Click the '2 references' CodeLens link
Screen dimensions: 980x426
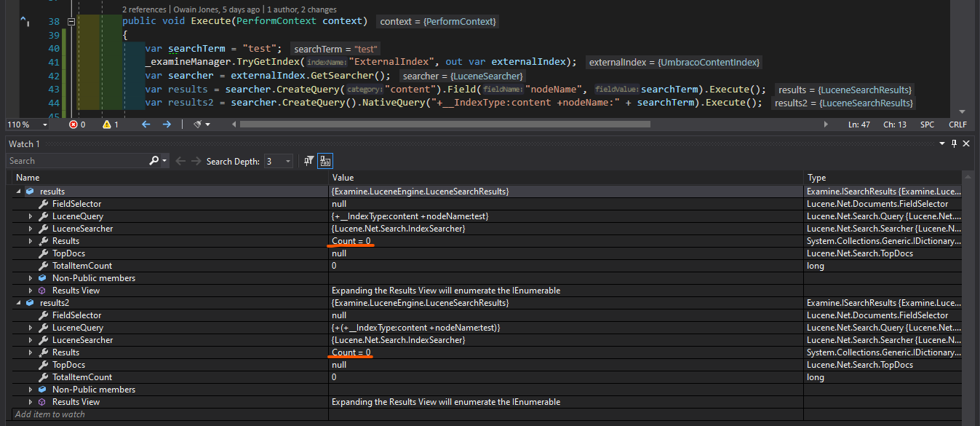[145, 9]
